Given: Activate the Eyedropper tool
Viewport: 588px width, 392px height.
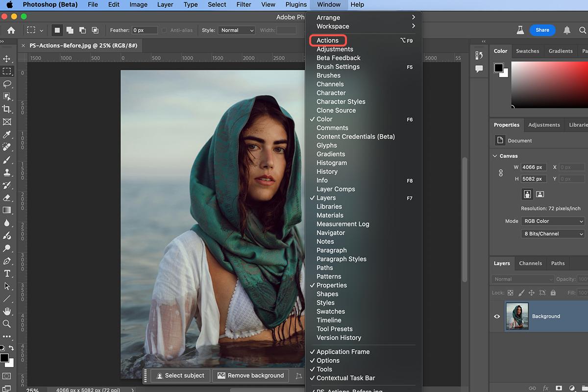Looking at the screenshot, I should point(7,134).
